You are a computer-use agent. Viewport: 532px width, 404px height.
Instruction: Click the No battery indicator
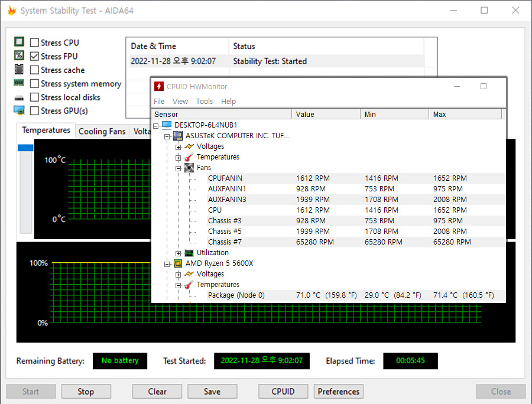click(120, 361)
